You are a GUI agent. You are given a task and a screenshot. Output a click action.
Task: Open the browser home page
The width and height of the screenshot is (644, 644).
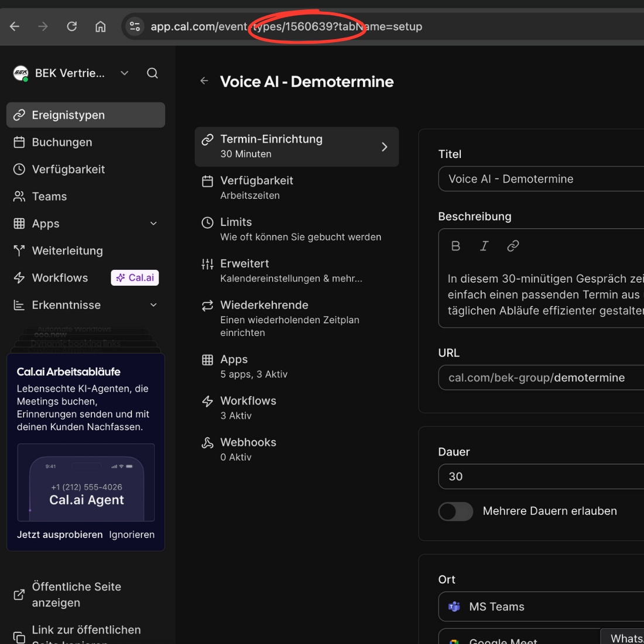pyautogui.click(x=101, y=27)
